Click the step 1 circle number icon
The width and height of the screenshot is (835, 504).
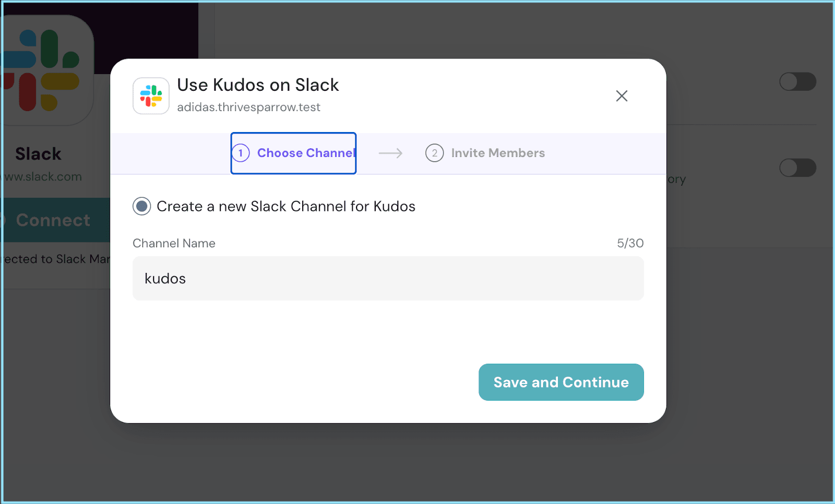(241, 153)
